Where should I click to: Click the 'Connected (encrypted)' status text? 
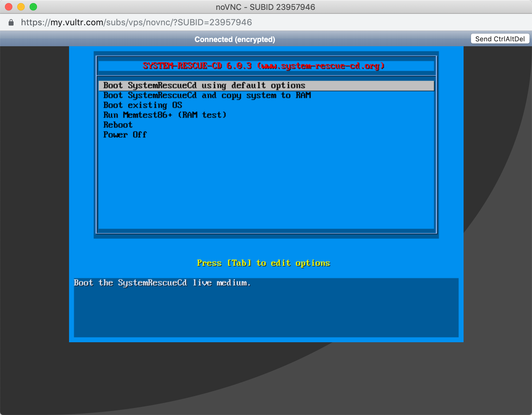(x=235, y=39)
